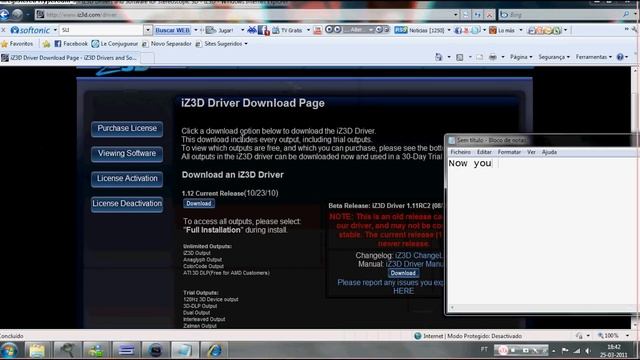640x360 pixels.
Task: Click the License Deactivation button
Action: (127, 204)
